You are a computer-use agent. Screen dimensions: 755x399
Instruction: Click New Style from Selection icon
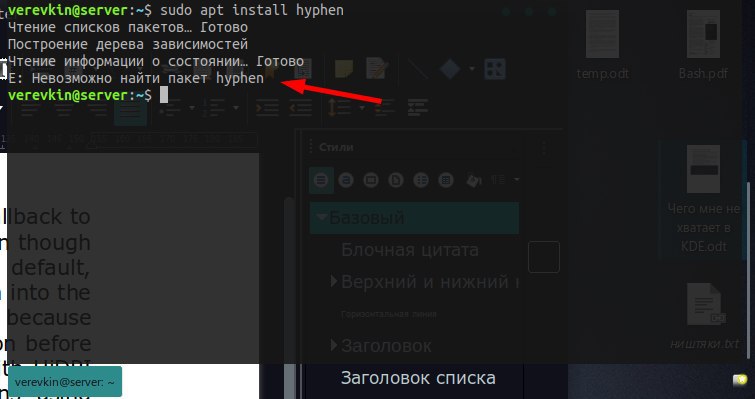tap(498, 180)
